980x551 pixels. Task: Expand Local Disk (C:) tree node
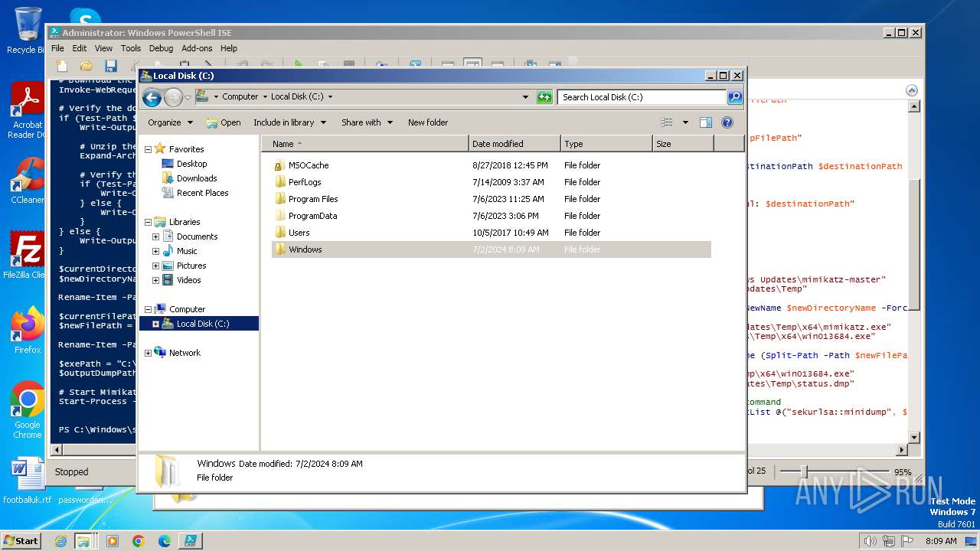click(x=155, y=324)
